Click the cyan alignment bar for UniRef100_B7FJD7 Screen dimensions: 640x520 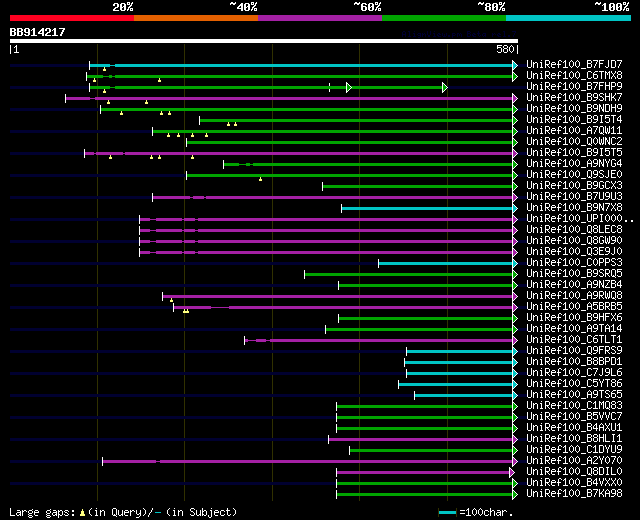pyautogui.click(x=303, y=65)
